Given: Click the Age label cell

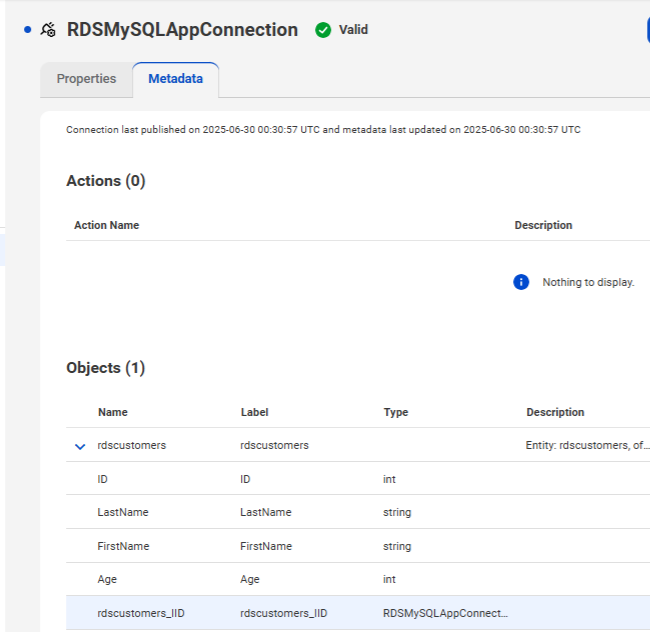Looking at the screenshot, I should pos(250,579).
